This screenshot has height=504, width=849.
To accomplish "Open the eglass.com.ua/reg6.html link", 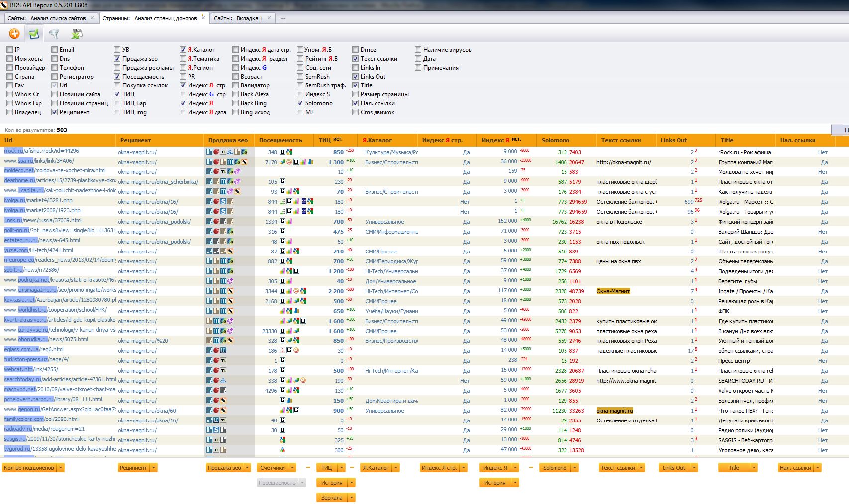I will 34,349.
